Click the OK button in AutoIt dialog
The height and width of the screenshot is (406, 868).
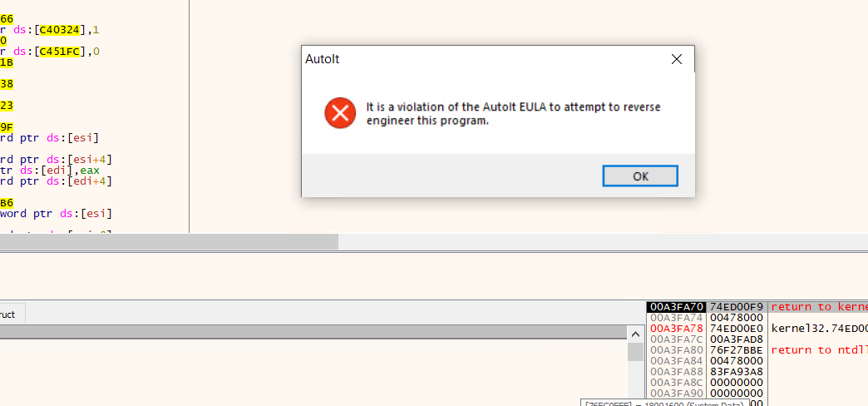tap(640, 176)
